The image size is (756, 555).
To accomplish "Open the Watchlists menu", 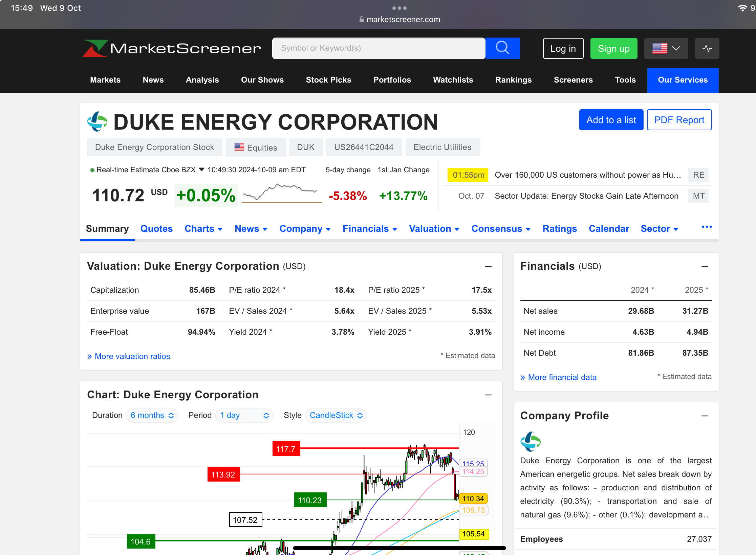I will pyautogui.click(x=453, y=80).
